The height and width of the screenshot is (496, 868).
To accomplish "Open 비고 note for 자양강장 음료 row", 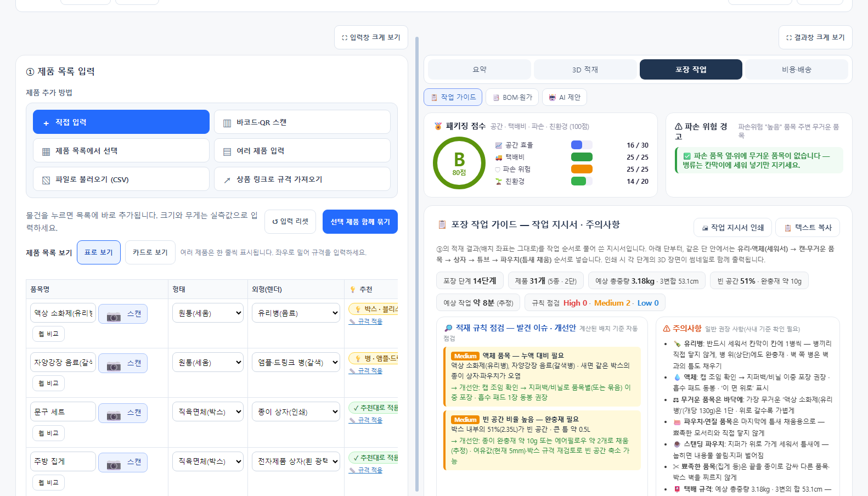I will click(x=49, y=383).
